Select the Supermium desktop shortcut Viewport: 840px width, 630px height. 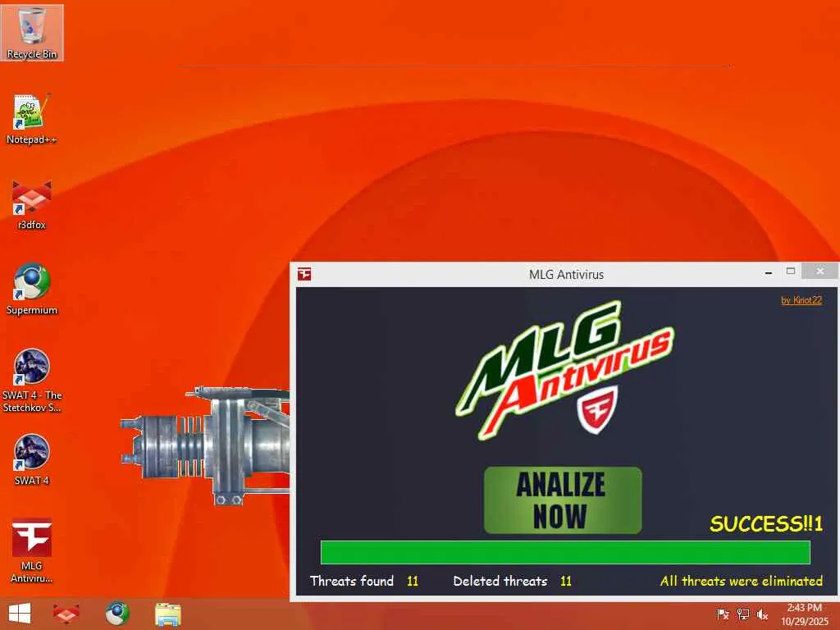(x=32, y=290)
